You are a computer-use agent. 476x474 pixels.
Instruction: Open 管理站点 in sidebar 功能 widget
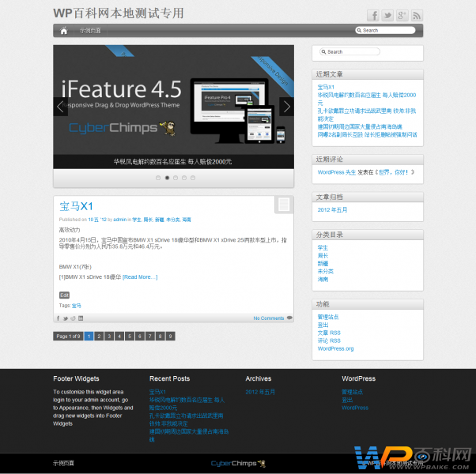pyautogui.click(x=328, y=317)
